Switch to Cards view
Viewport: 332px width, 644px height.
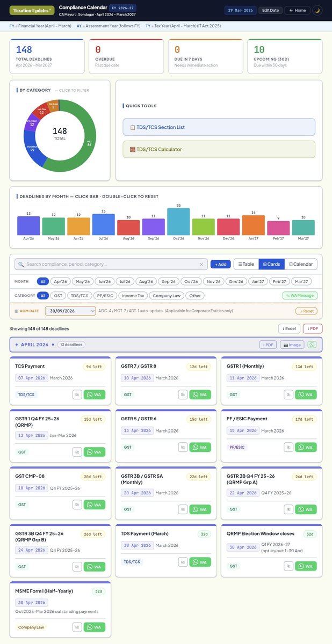(271, 264)
